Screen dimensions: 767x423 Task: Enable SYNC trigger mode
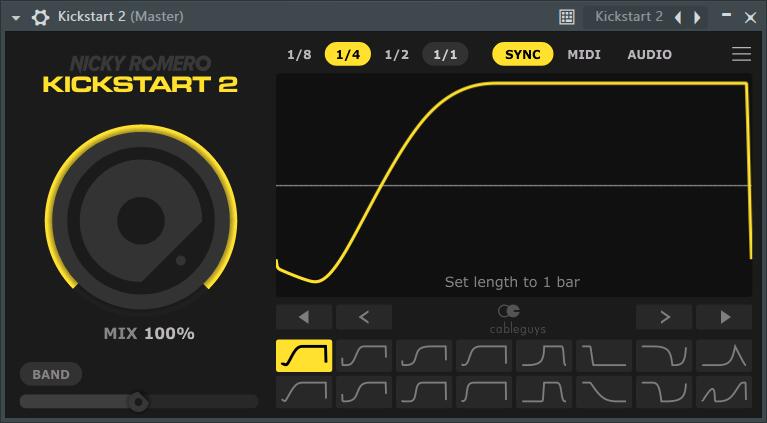click(x=522, y=54)
